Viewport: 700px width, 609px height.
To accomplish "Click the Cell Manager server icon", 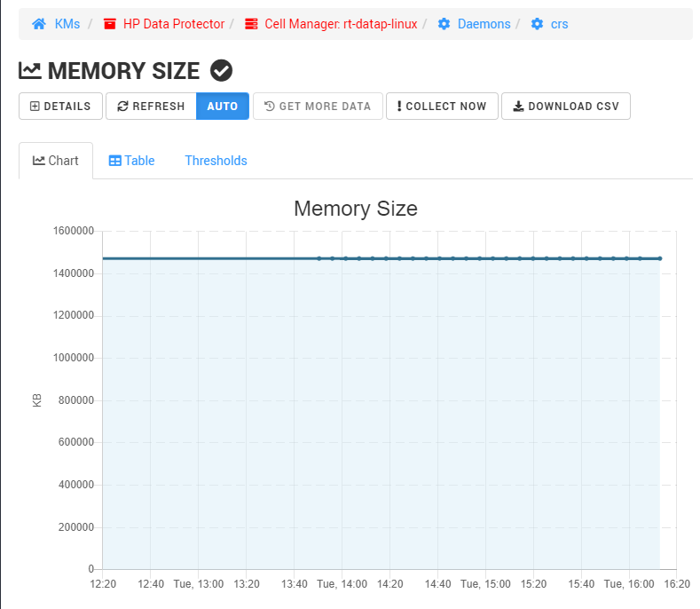I will tap(251, 24).
